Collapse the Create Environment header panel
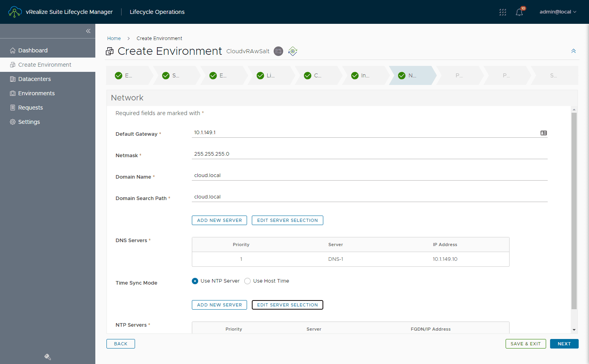The image size is (589, 364). [574, 51]
